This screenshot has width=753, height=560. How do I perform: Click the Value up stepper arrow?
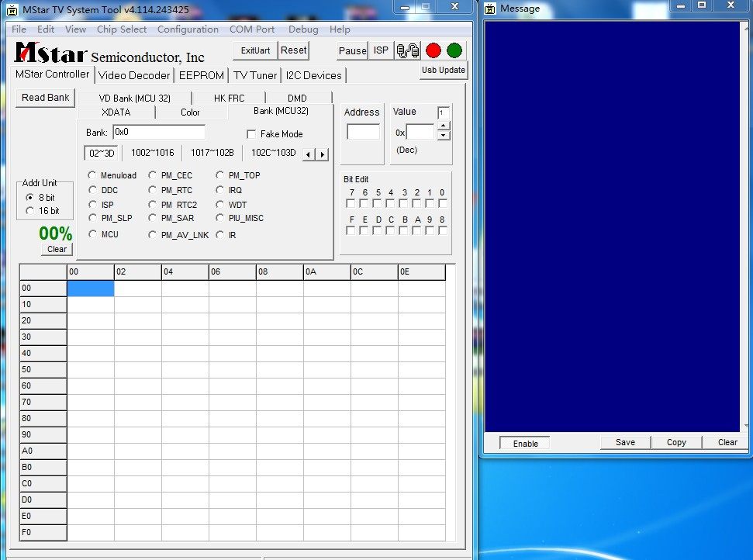point(442,127)
